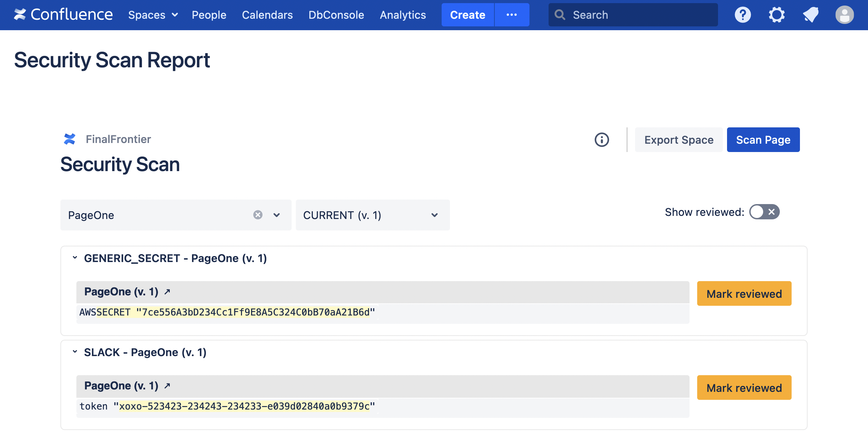
Task: Open settings gear icon
Action: click(x=776, y=15)
